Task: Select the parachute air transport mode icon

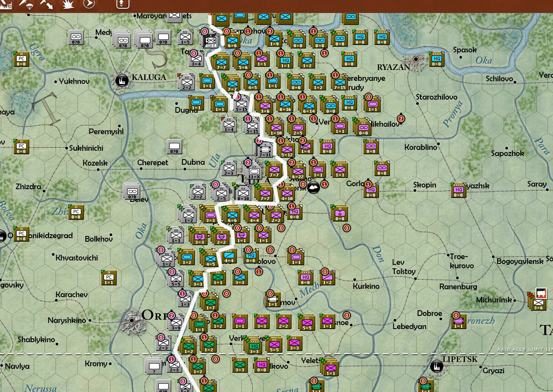Action: (27, 4)
